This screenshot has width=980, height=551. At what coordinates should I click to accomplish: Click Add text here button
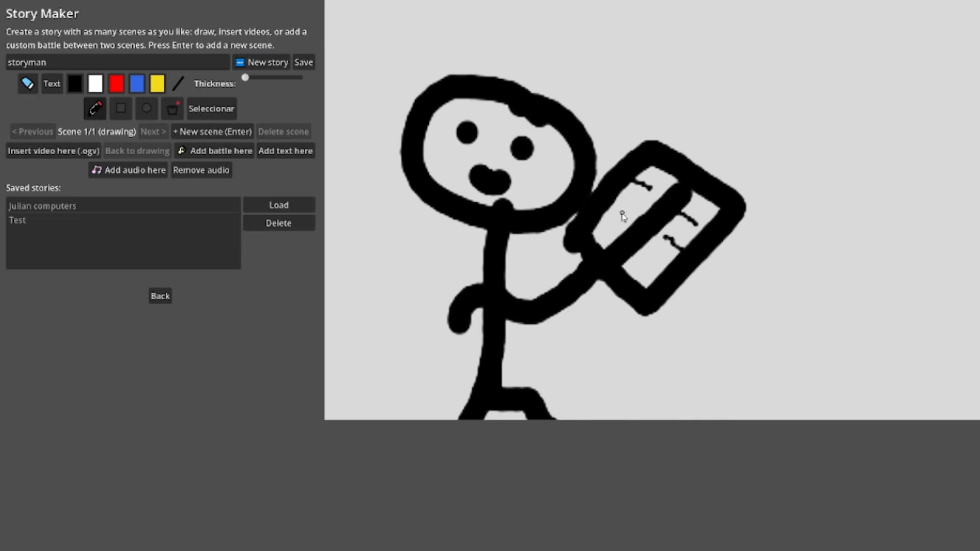point(285,151)
